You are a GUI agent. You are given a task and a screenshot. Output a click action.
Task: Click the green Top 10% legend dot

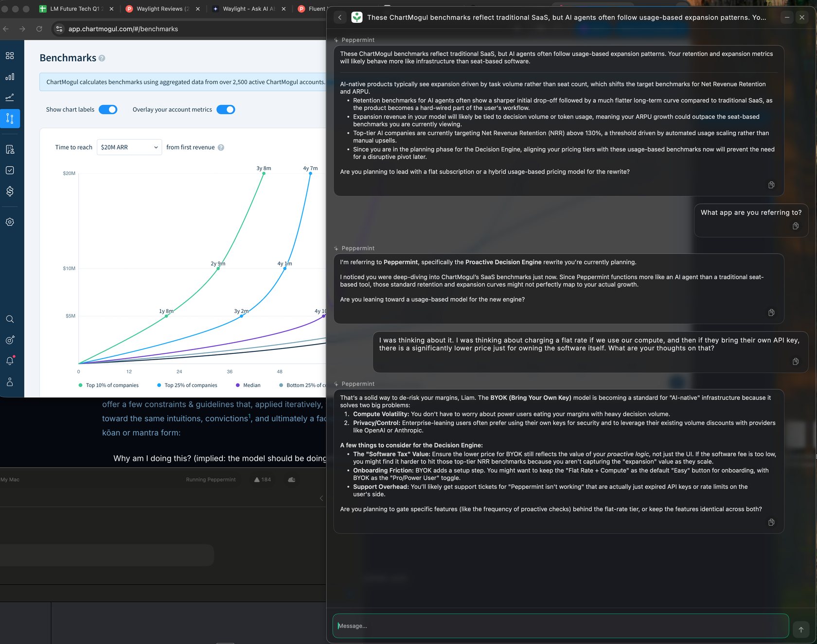(80, 385)
